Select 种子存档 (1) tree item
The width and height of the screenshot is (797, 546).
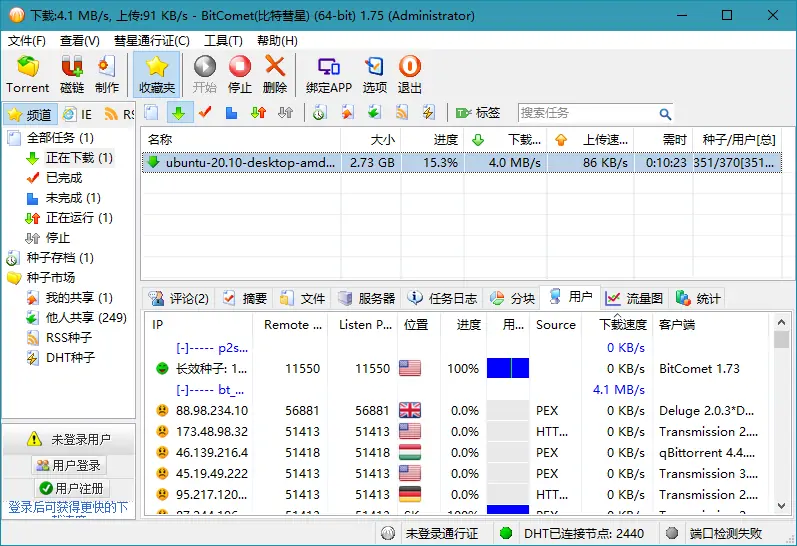60,258
